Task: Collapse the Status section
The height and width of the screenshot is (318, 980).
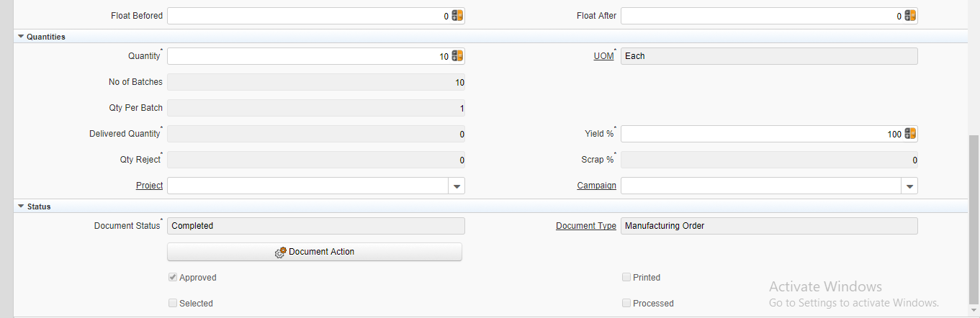Action: click(x=21, y=206)
